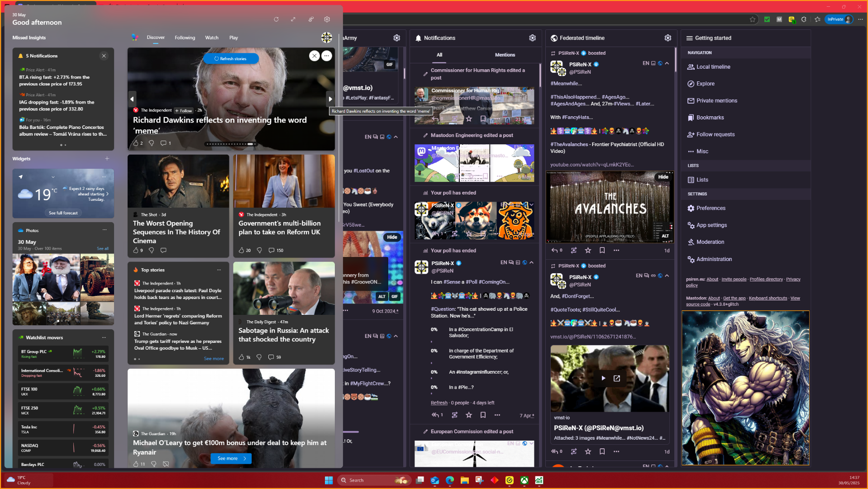Close the Richard Dawkins story card
Image resolution: width=868 pixels, height=489 pixels.
[x=314, y=56]
